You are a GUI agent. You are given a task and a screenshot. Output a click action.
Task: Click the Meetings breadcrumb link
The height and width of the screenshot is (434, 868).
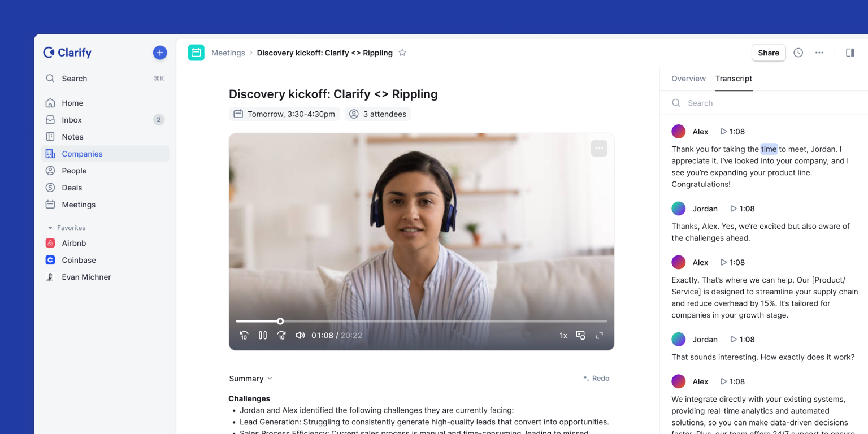[x=228, y=53]
